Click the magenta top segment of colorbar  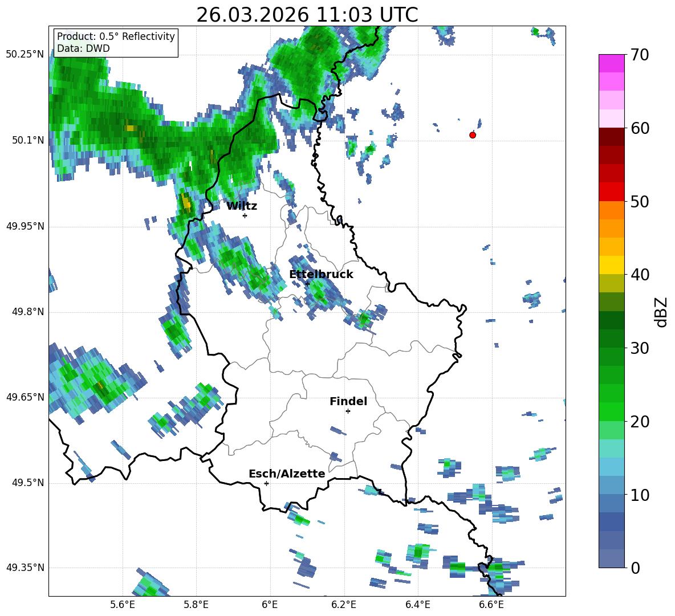pyautogui.click(x=611, y=63)
